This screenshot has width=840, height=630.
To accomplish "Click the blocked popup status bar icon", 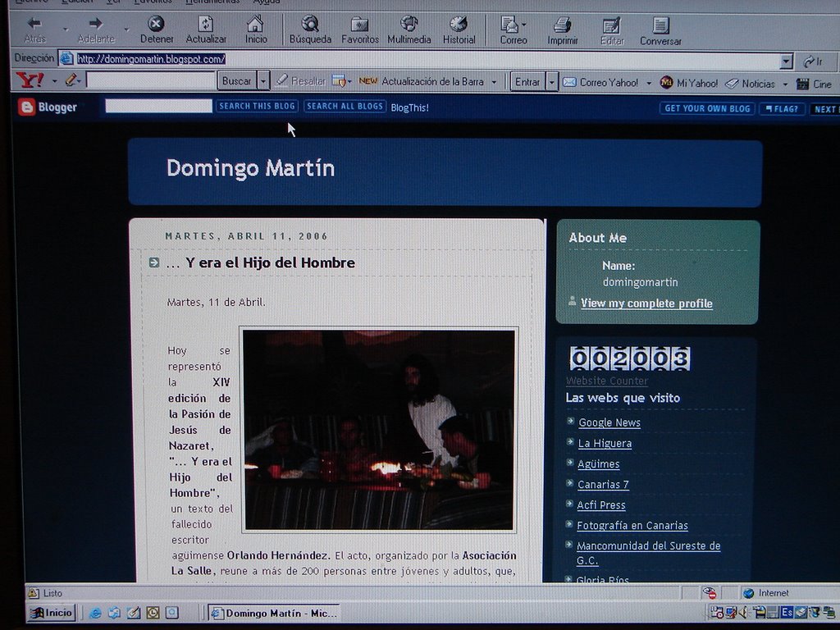I will pyautogui.click(x=710, y=593).
